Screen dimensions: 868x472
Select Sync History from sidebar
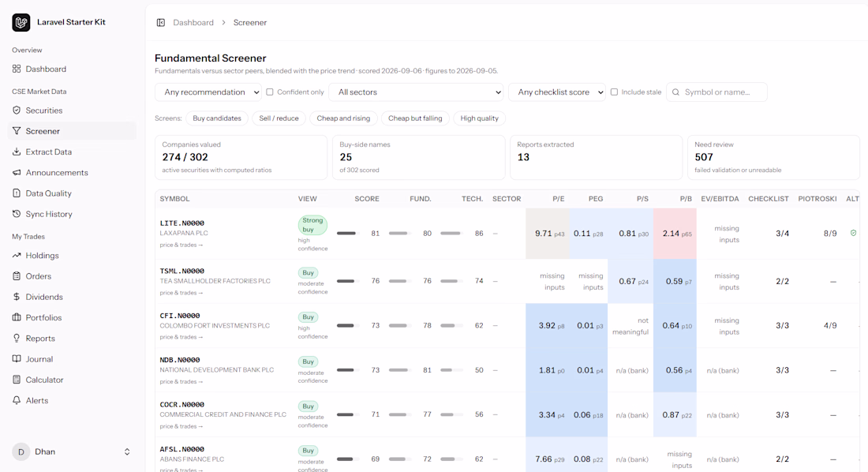click(x=72, y=214)
